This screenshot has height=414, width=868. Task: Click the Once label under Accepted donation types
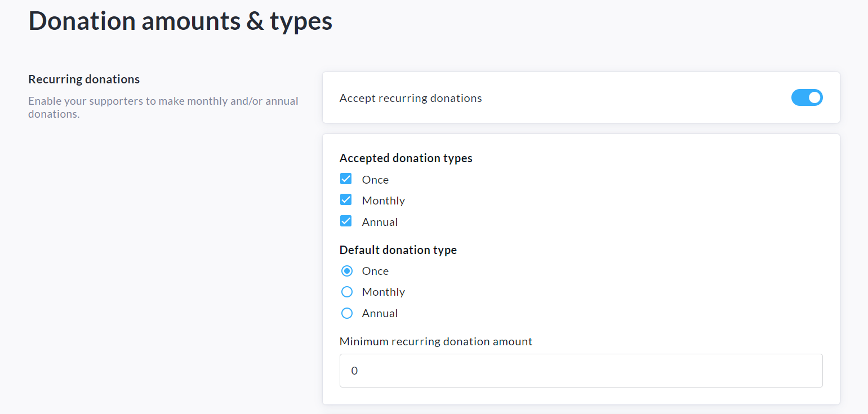point(375,180)
